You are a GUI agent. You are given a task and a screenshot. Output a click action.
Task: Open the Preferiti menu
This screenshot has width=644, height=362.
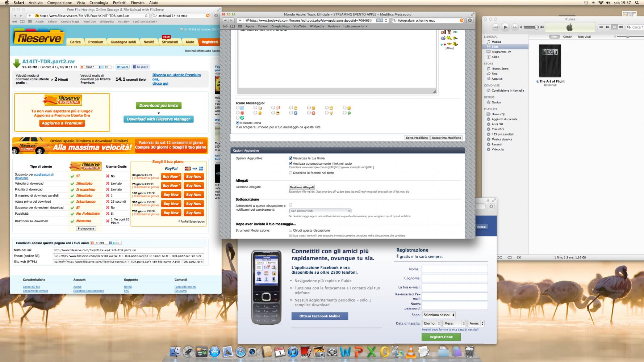point(120,3)
